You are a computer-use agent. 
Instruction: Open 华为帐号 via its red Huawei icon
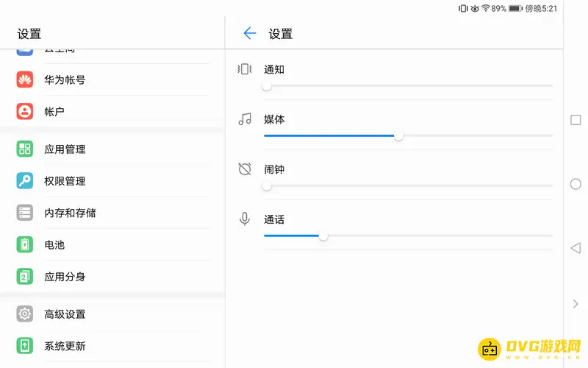[x=25, y=79]
